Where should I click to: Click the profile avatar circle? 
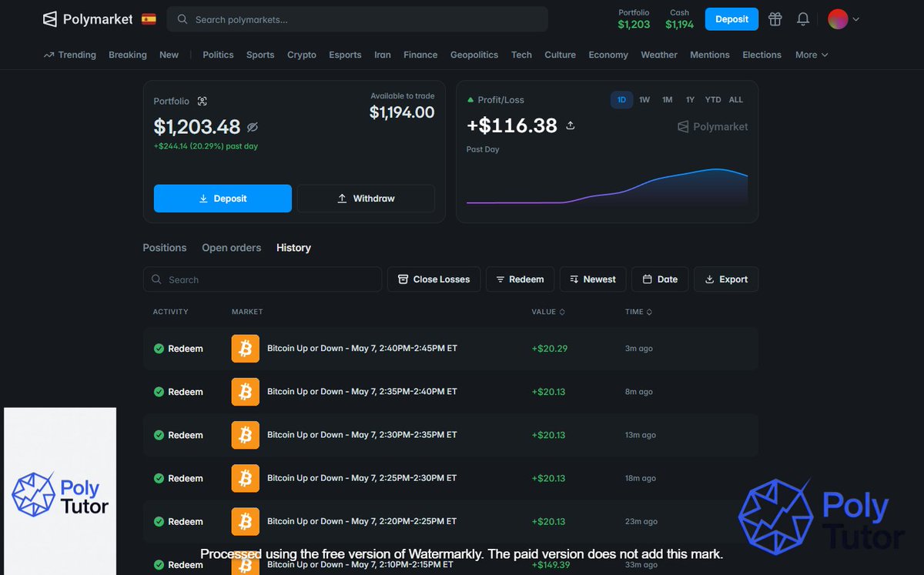pos(838,19)
